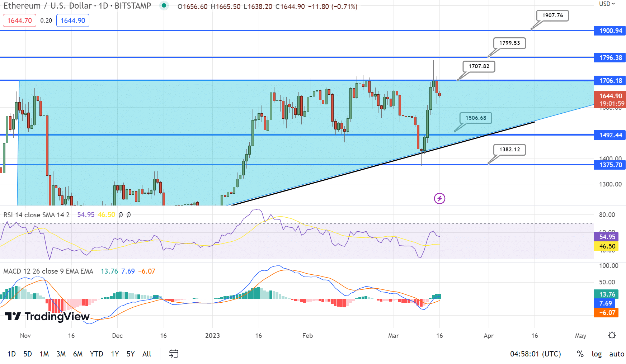Click the 1796.38 horizontal line price label
Viewport: 626px width, 364px height.
tap(610, 58)
